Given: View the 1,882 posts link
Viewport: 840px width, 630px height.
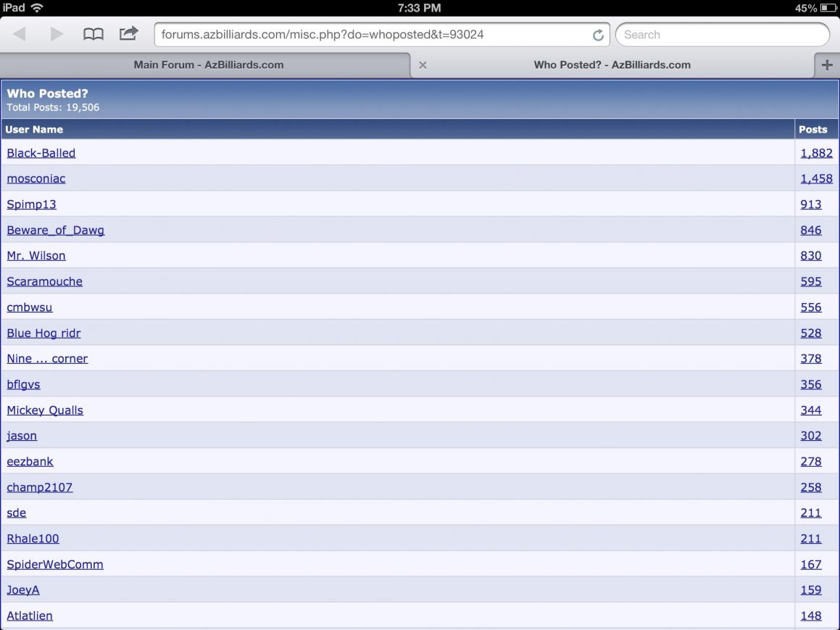Looking at the screenshot, I should 816,153.
